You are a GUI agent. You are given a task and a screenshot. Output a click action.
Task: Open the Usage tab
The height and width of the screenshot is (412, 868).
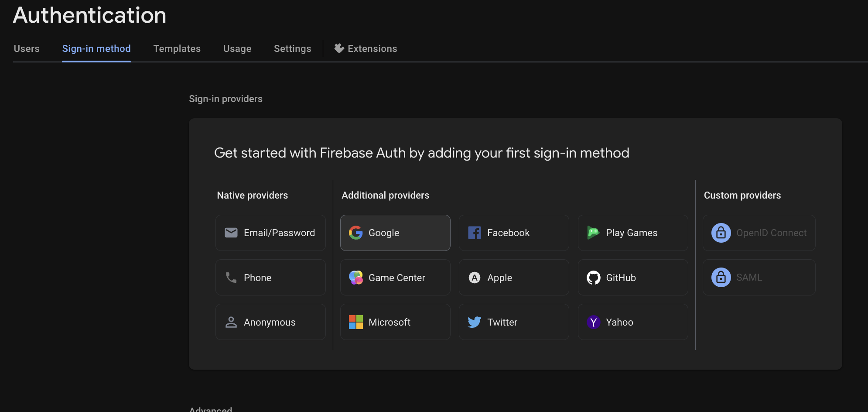(237, 48)
